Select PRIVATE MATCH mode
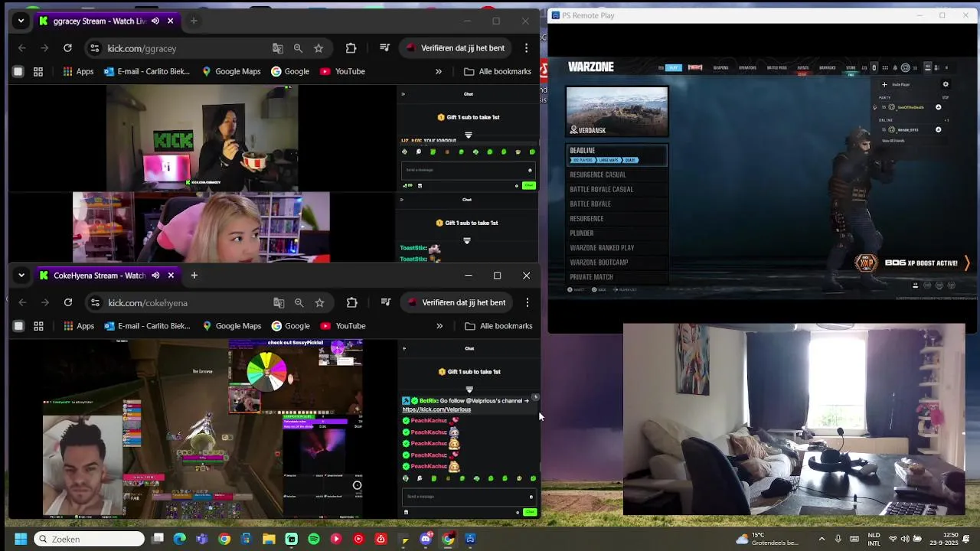 (x=591, y=277)
